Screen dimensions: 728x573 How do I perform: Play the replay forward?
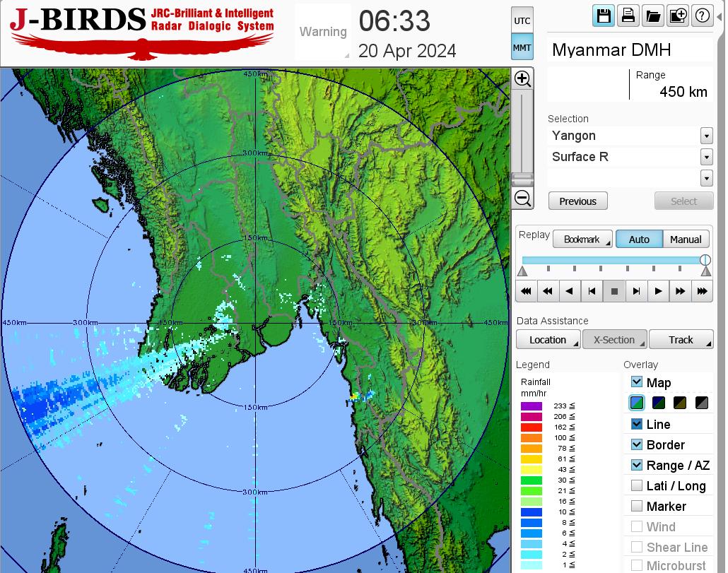(x=658, y=291)
